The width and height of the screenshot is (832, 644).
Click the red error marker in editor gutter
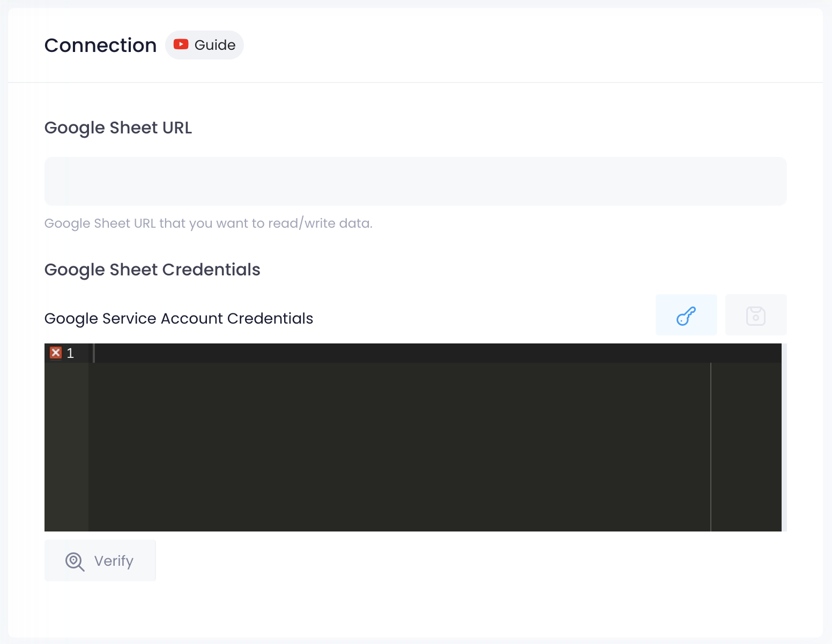[56, 353]
